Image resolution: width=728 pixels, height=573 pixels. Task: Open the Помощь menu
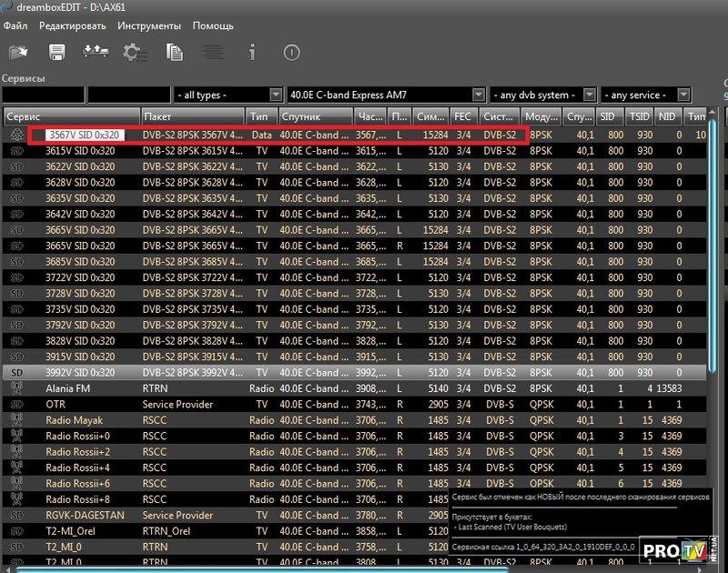213,25
